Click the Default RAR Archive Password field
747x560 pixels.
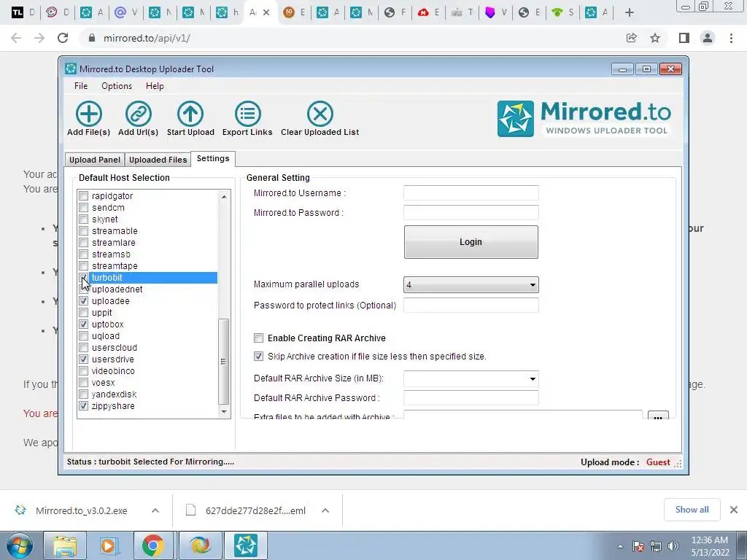tap(471, 397)
